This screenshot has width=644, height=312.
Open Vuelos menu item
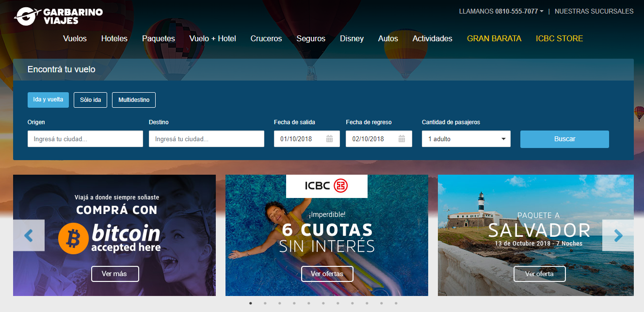tap(75, 38)
